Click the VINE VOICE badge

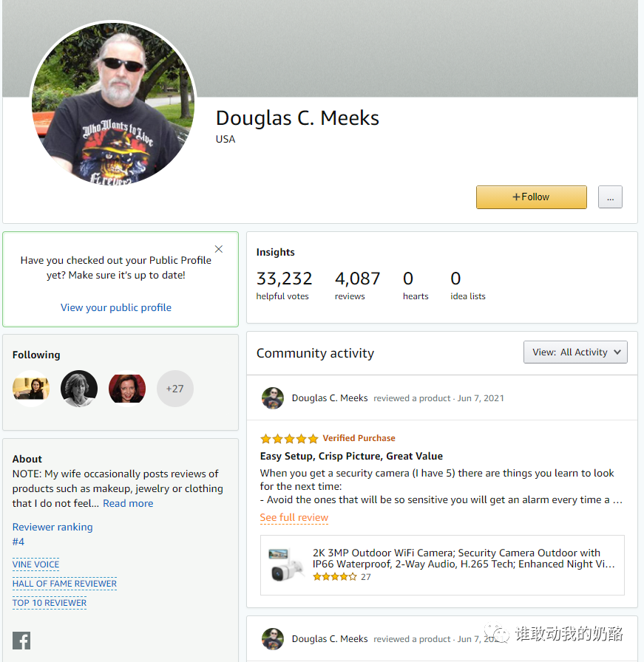(35, 564)
